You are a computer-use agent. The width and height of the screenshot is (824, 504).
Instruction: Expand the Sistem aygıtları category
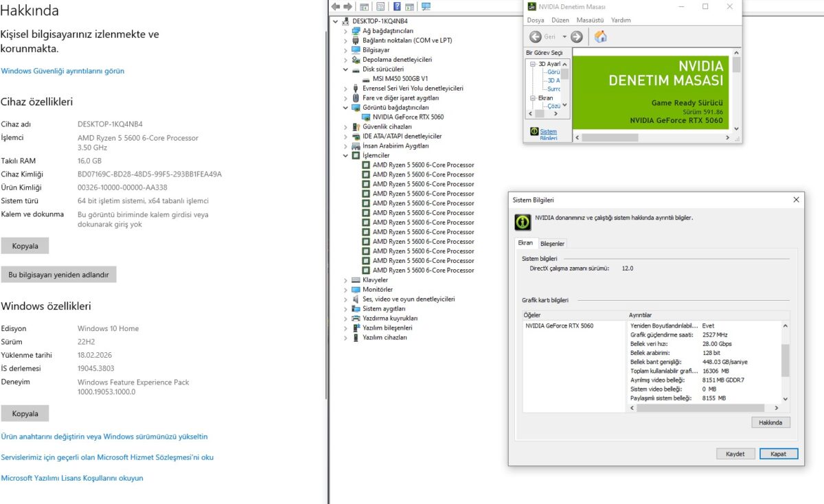tap(345, 308)
